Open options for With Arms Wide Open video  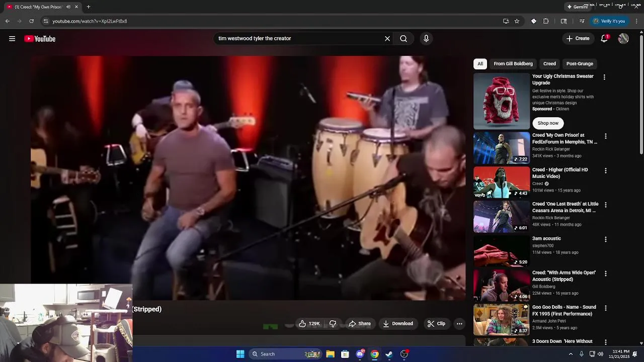coord(606,274)
